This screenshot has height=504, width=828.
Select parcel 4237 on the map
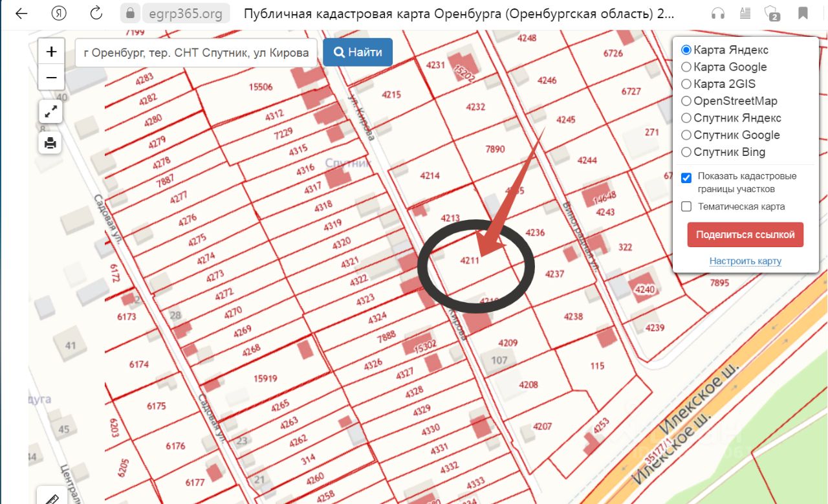(x=554, y=274)
